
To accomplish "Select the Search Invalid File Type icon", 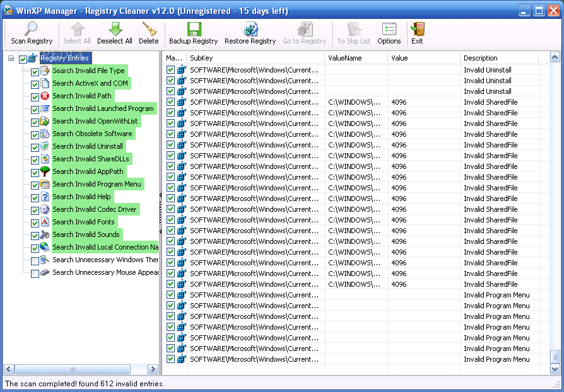I will coord(45,71).
